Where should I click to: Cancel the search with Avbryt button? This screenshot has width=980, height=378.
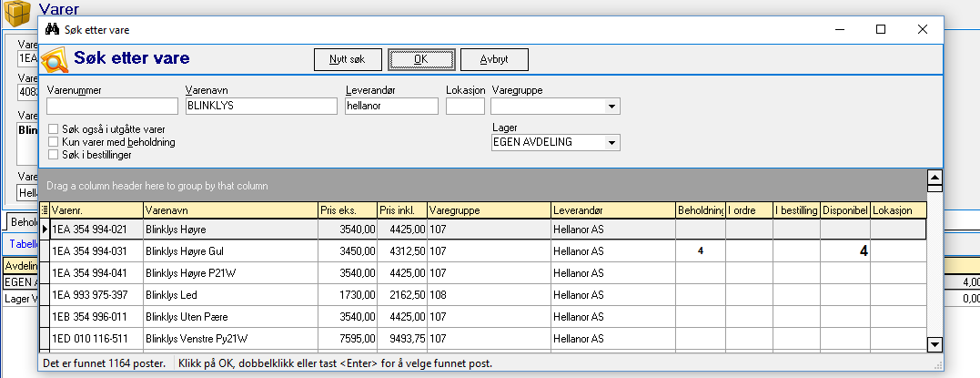pos(493,59)
